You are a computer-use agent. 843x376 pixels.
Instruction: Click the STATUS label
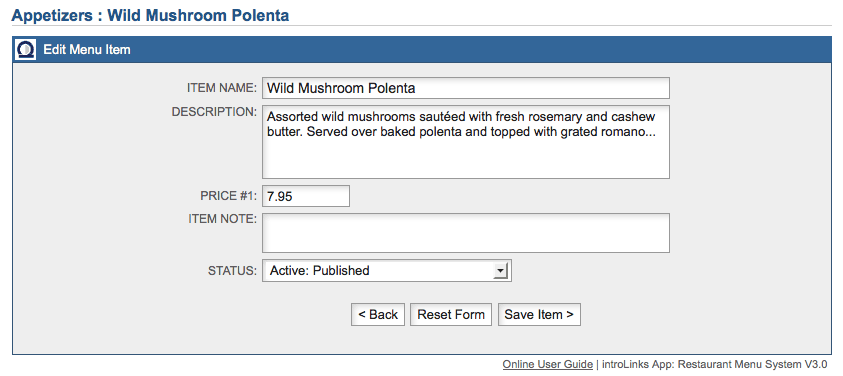[x=232, y=271]
